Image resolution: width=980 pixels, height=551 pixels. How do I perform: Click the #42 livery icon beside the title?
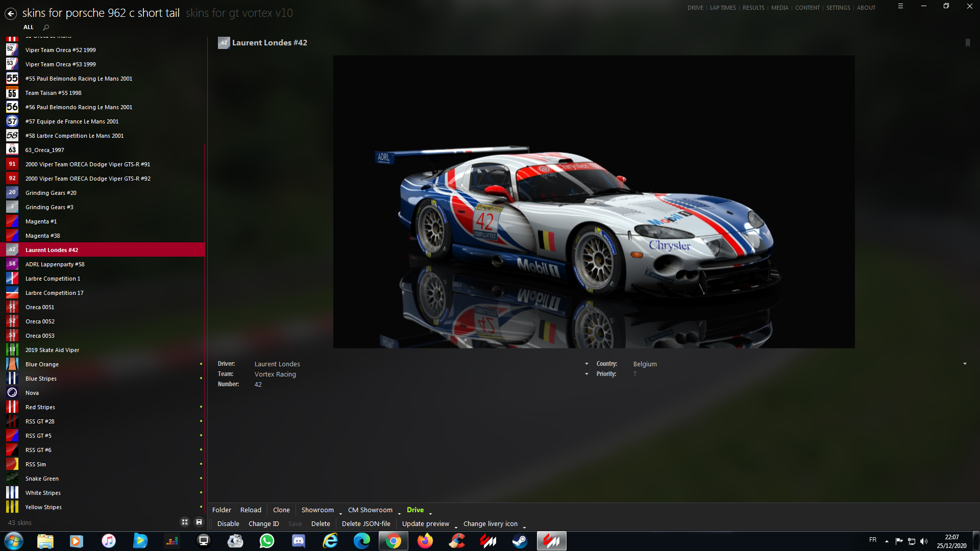224,43
